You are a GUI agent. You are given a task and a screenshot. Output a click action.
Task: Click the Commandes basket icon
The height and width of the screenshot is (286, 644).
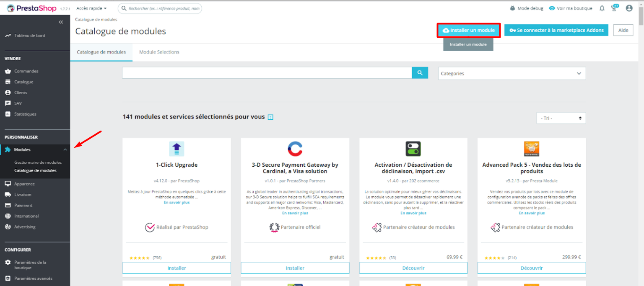8,71
